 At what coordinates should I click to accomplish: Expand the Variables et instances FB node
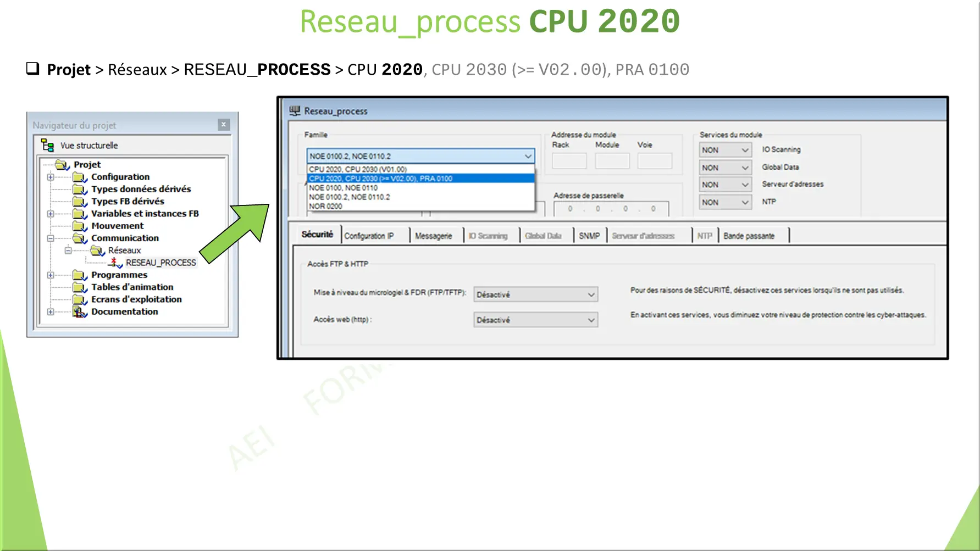tap(51, 214)
